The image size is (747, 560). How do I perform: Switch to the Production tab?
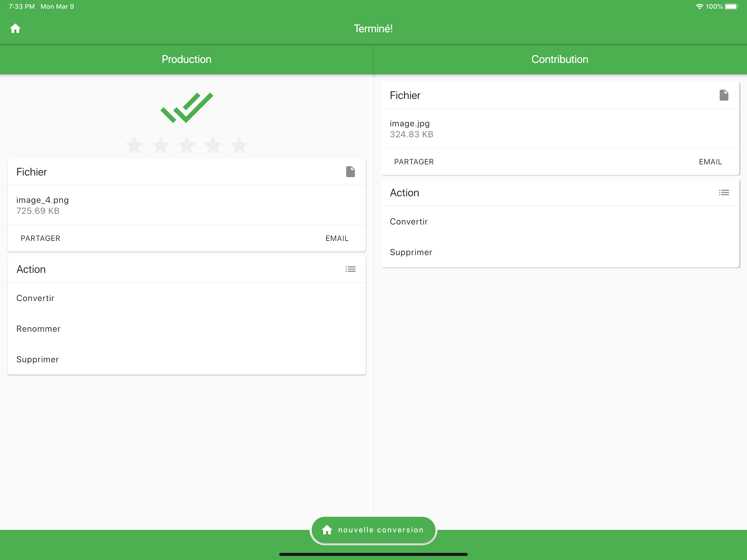coord(186,59)
